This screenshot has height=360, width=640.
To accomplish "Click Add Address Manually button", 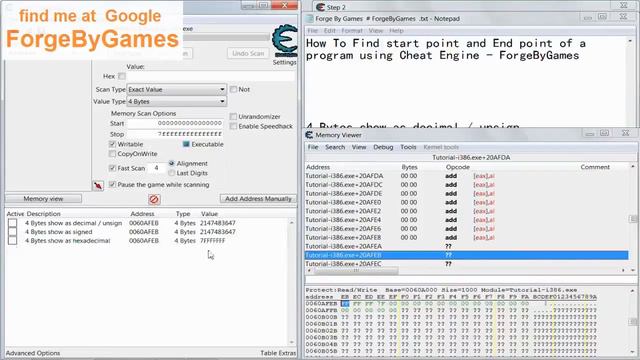I will click(258, 199).
